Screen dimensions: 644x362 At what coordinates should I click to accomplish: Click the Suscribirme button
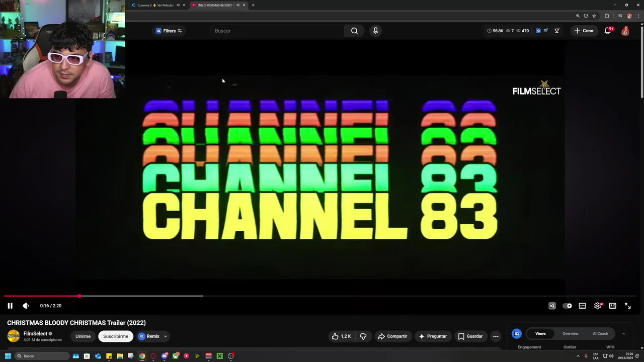tap(116, 336)
